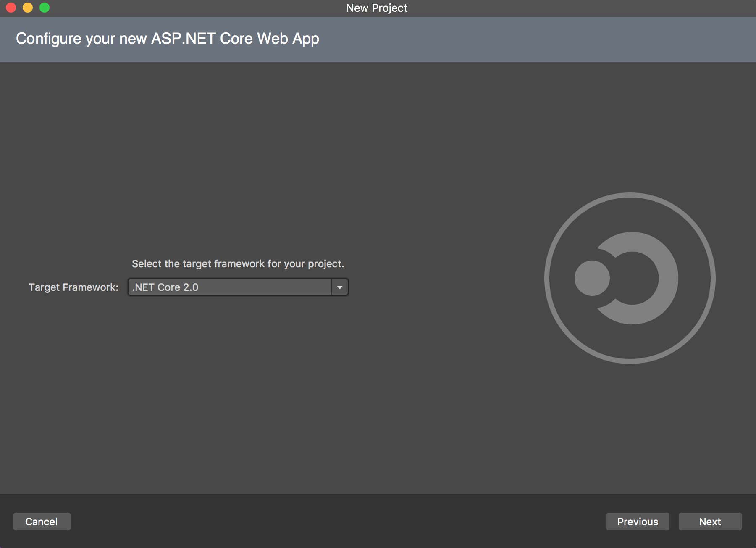Go back with the Previous button
The image size is (756, 548).
(x=638, y=522)
